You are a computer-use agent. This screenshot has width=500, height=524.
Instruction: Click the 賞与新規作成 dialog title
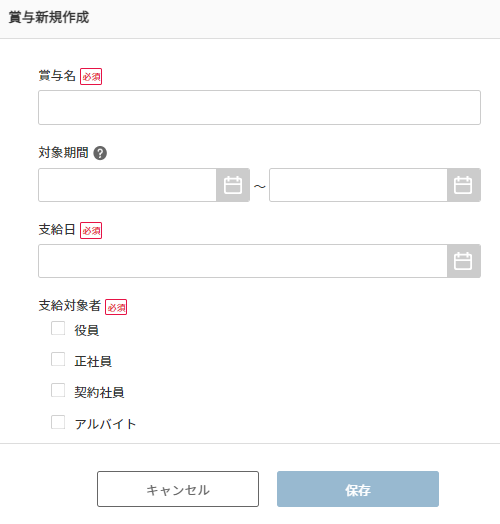coord(49,17)
